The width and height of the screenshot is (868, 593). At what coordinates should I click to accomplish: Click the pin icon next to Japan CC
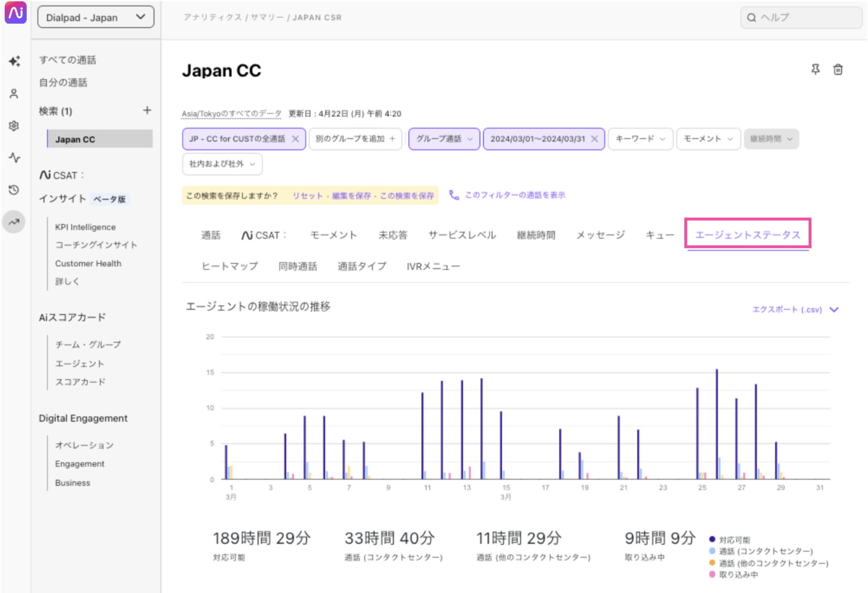[815, 69]
